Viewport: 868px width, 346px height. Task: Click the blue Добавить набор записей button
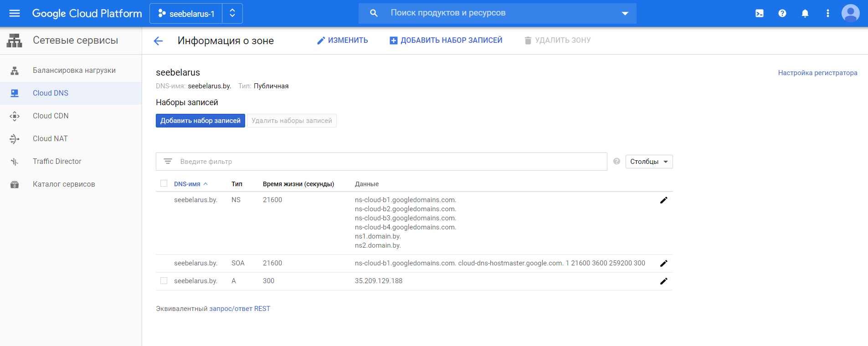click(200, 121)
